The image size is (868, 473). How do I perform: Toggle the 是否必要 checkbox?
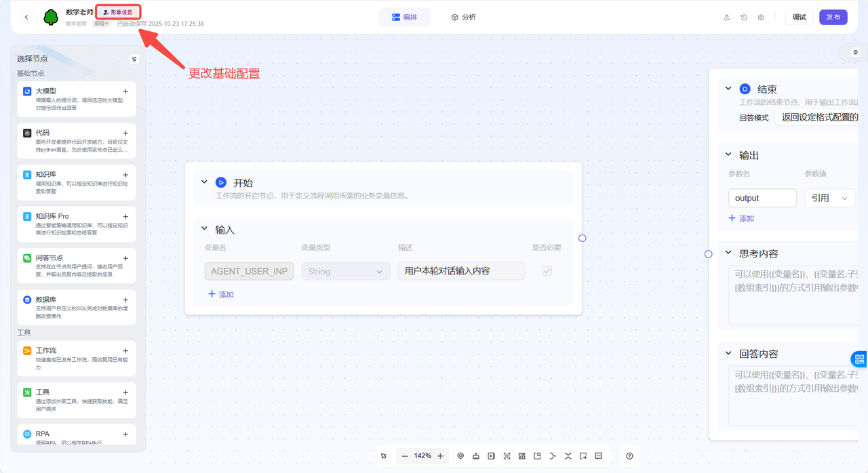(x=547, y=271)
